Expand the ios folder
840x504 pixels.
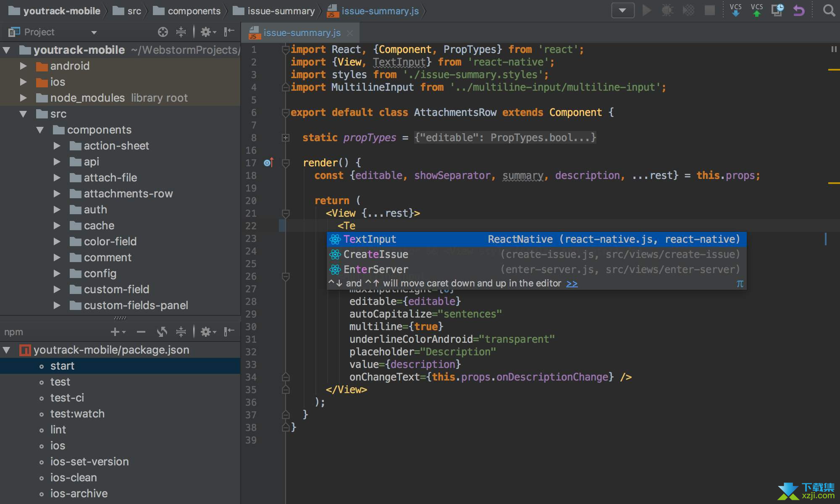(24, 82)
